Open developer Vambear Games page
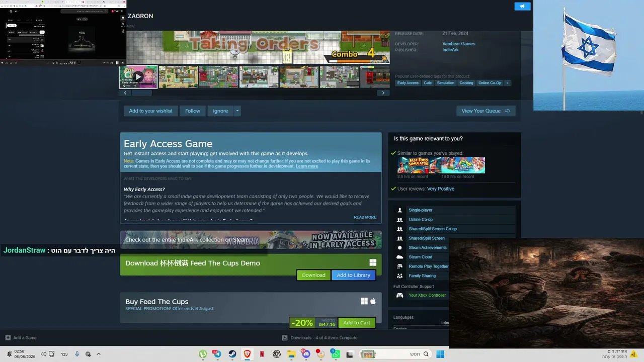644x362 pixels. pos(458,44)
